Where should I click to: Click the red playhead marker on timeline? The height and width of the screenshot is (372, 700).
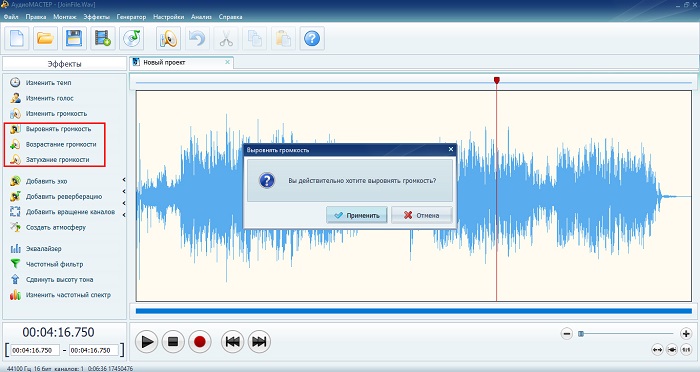click(x=497, y=80)
